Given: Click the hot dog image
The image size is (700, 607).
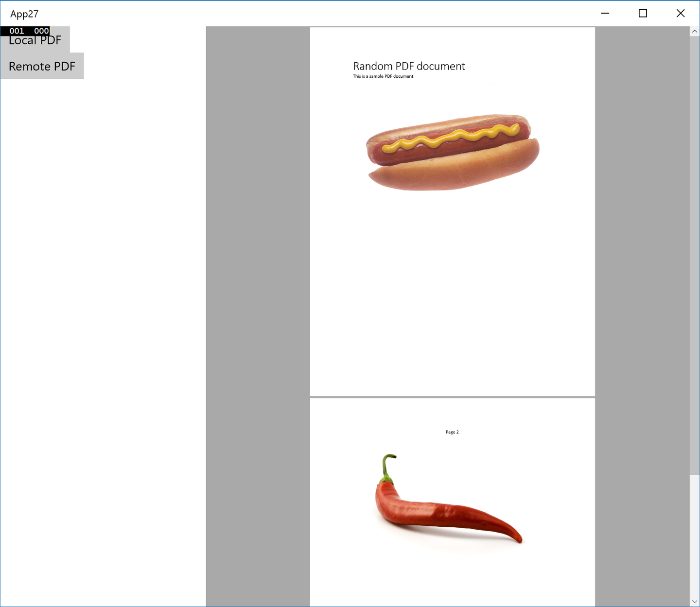Looking at the screenshot, I should [x=453, y=153].
